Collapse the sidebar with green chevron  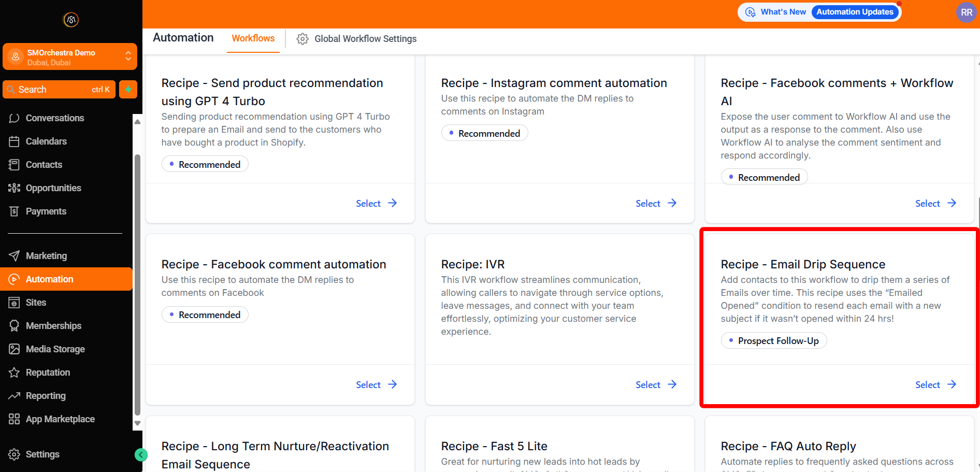click(141, 455)
